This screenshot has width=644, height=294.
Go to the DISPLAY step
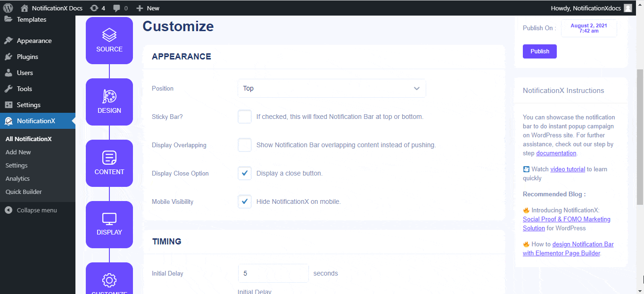click(109, 225)
